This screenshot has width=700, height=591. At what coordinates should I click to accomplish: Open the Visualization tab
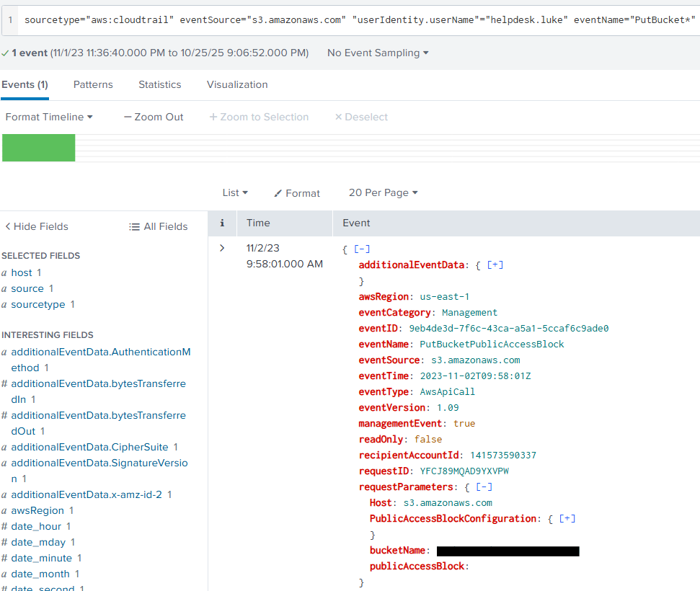coord(237,84)
